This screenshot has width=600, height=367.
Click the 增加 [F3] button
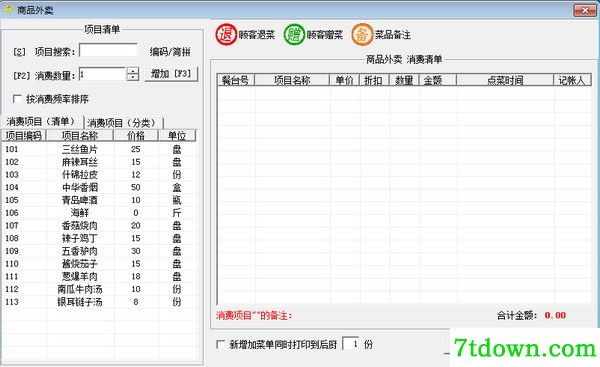click(x=171, y=74)
